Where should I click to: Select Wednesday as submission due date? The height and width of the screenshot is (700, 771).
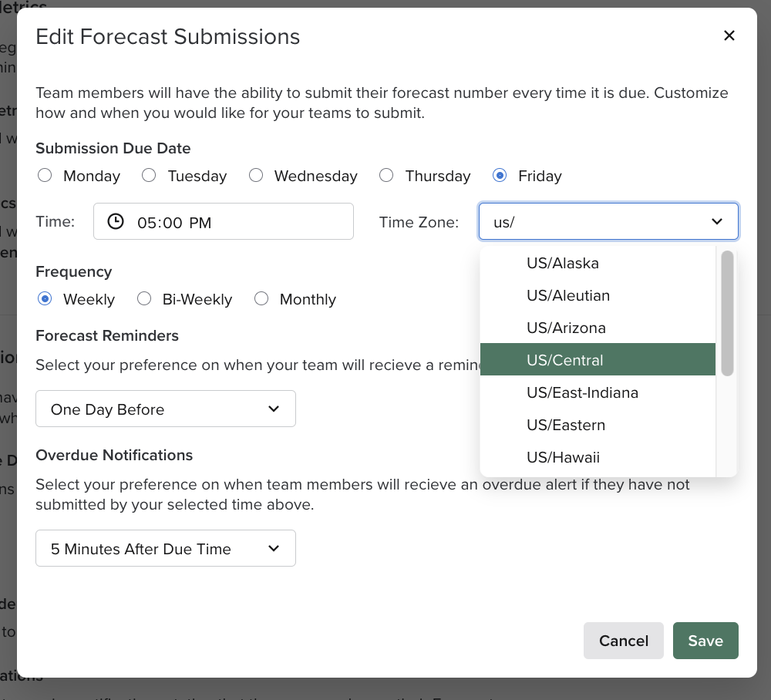point(255,175)
